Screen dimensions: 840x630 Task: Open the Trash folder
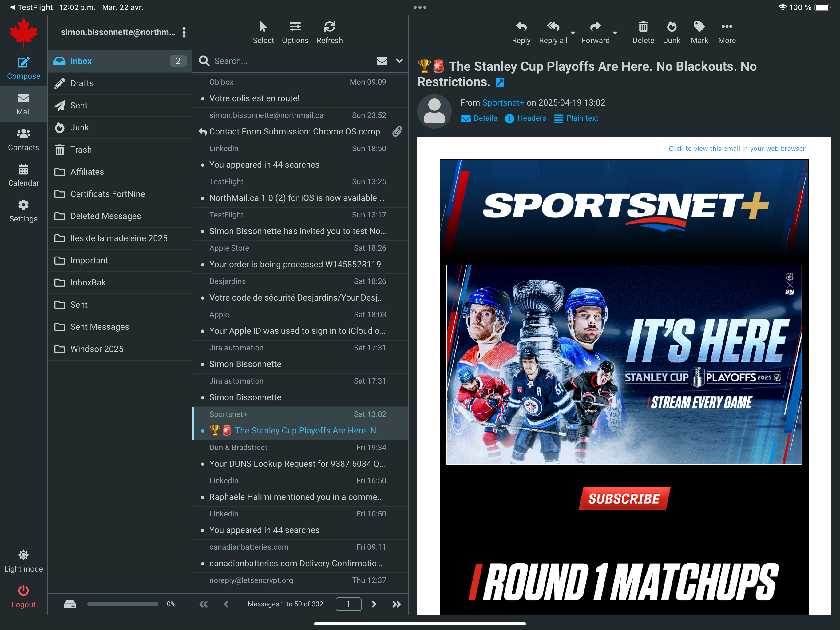120,150
